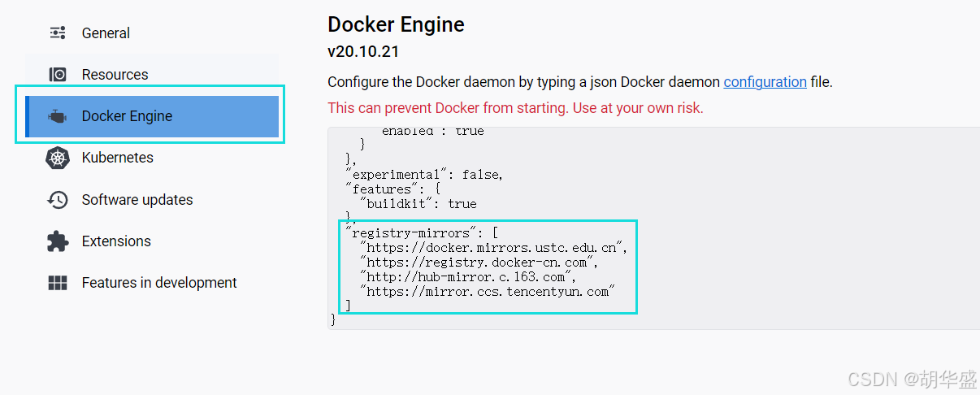Open the configuration file link
The image size is (980, 395).
765,82
